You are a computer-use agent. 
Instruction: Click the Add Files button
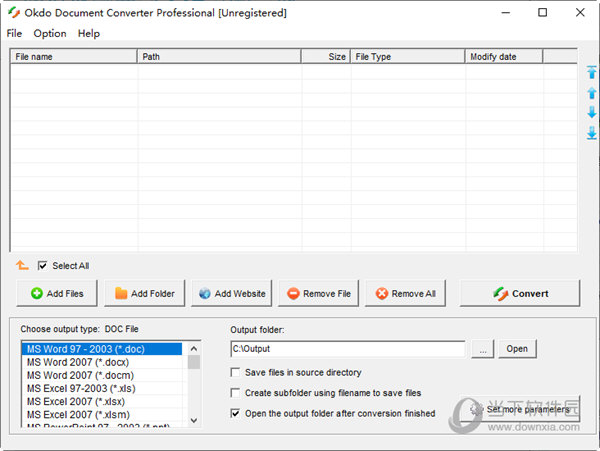tap(57, 293)
